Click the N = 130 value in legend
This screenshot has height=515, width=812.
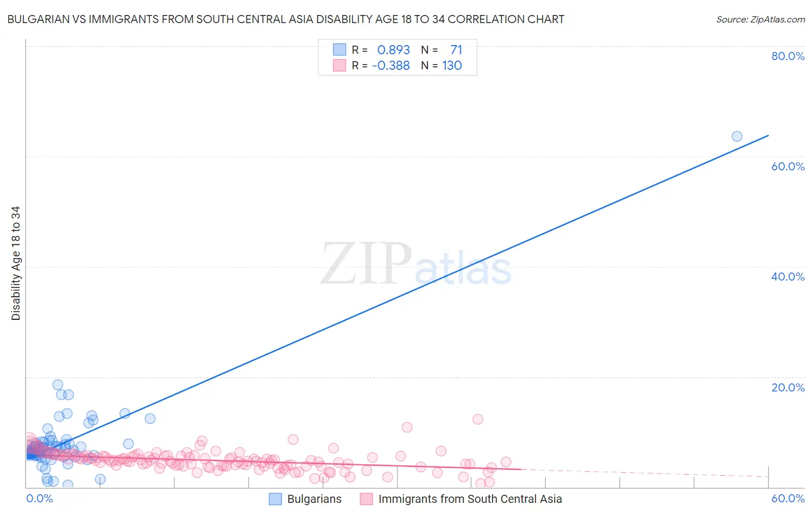pos(442,65)
